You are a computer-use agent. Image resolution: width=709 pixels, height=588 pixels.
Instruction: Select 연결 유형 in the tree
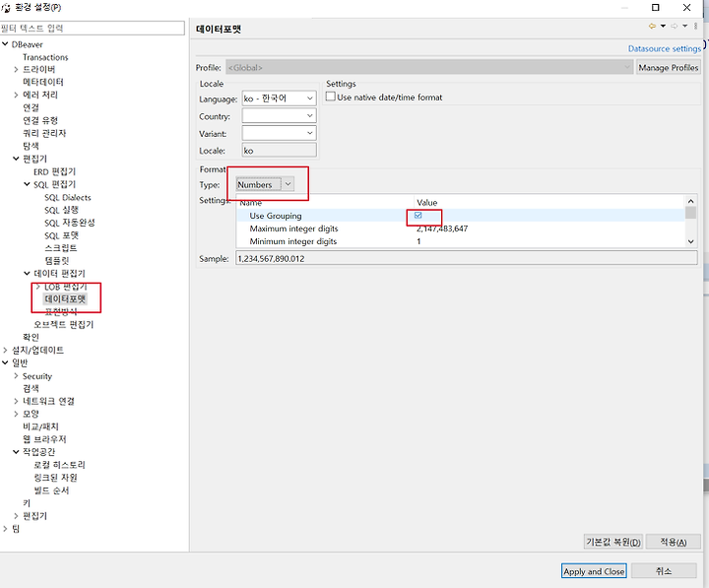tap(40, 120)
